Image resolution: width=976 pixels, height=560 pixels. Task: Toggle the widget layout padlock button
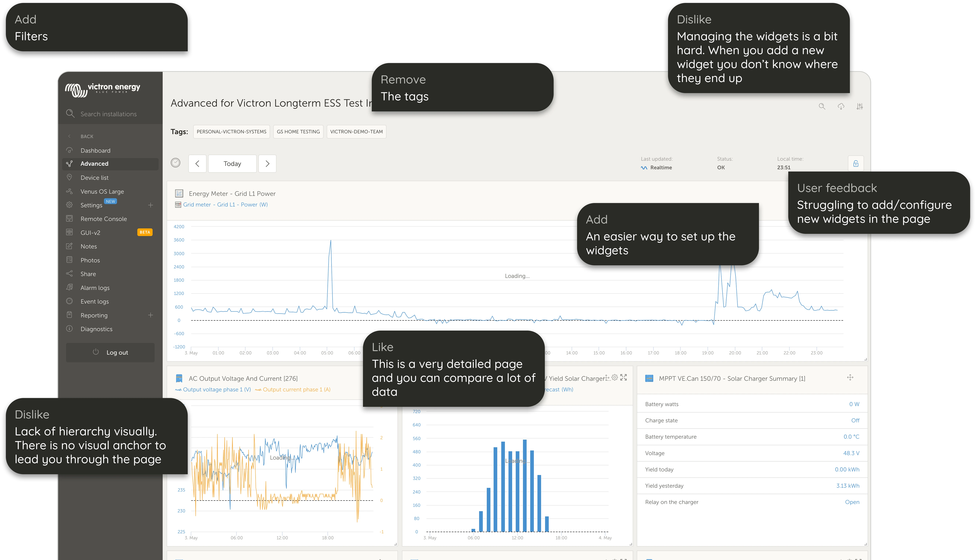[x=856, y=163]
